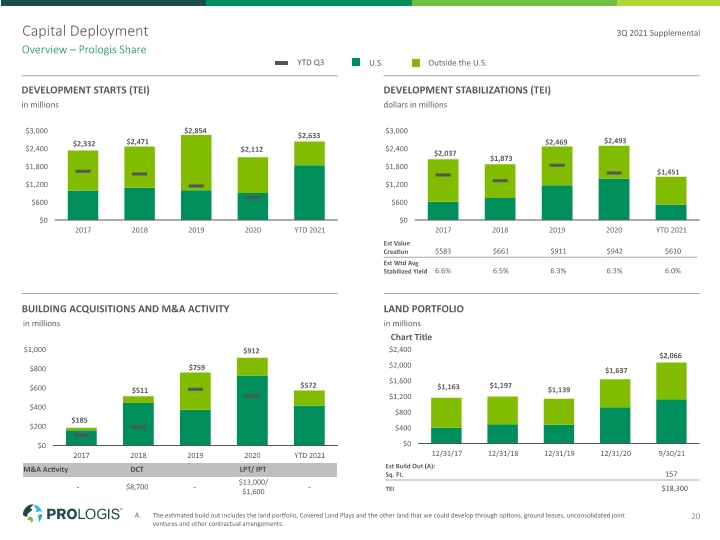Image resolution: width=720 pixels, height=540 pixels.
Task: Click the $8,700 M&A value
Action: click(137, 487)
